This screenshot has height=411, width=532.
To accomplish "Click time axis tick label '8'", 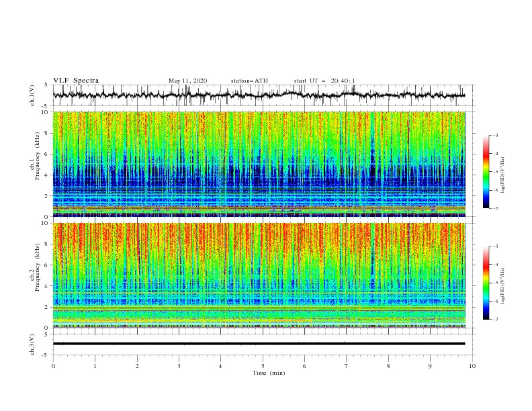I will coord(388,366).
